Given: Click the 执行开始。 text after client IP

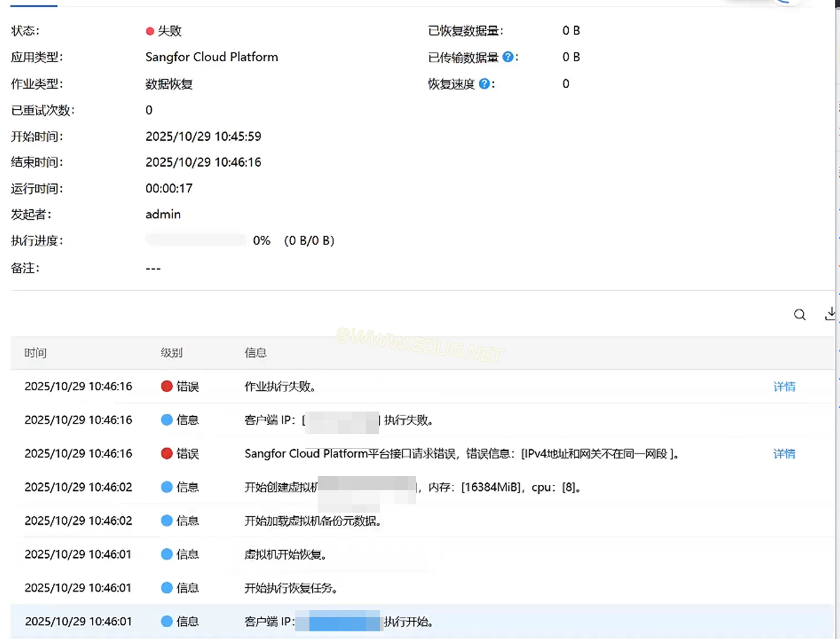Looking at the screenshot, I should point(409,621).
